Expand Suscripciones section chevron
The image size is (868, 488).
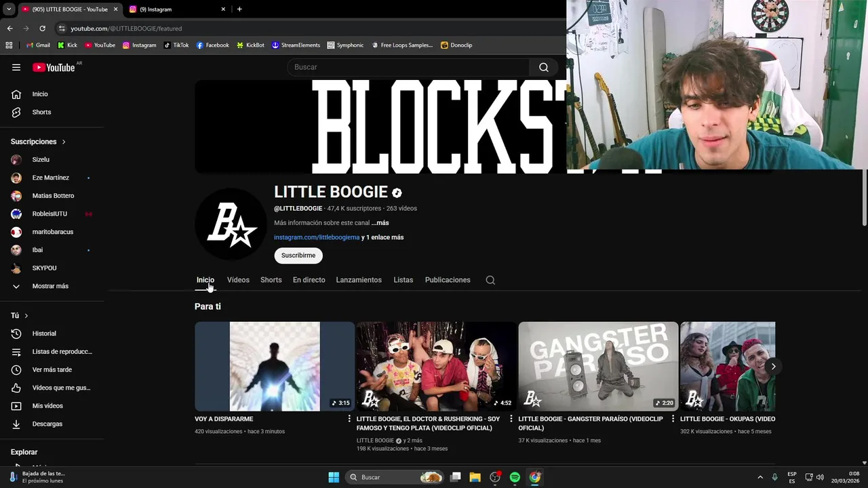tap(64, 142)
